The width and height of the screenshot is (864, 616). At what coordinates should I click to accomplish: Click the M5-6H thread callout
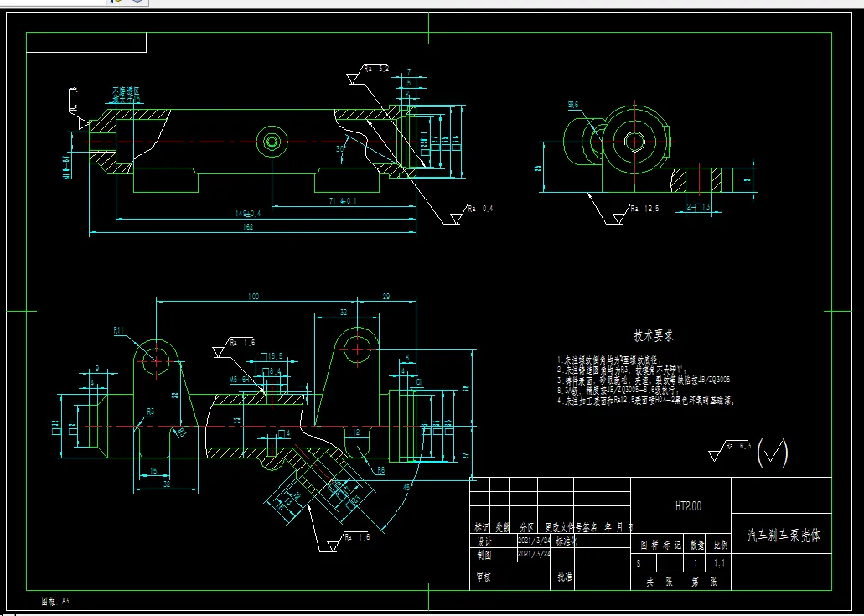pyautogui.click(x=239, y=380)
